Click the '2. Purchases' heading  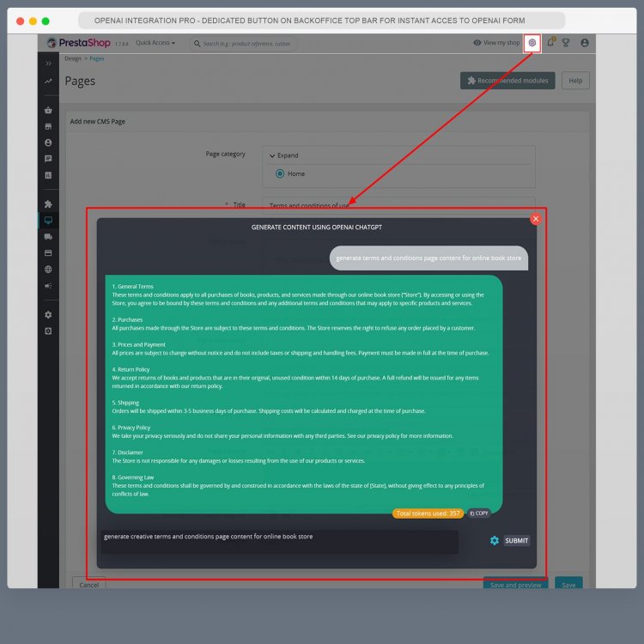(x=127, y=319)
